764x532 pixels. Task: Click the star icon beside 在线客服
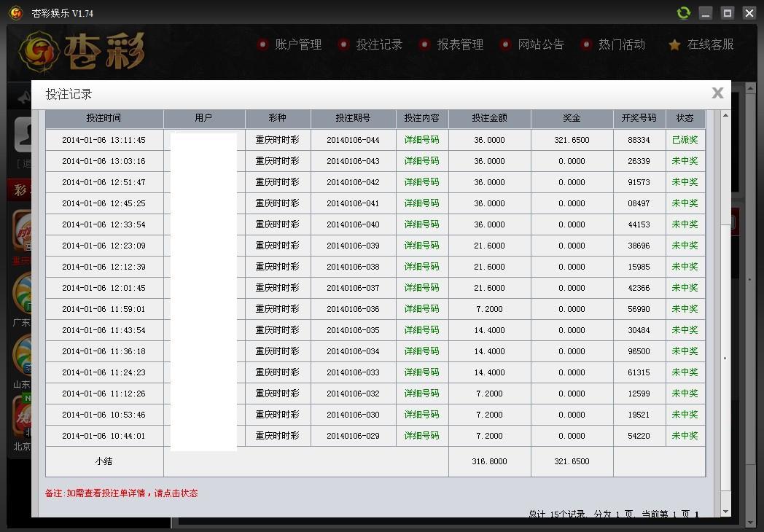click(674, 44)
